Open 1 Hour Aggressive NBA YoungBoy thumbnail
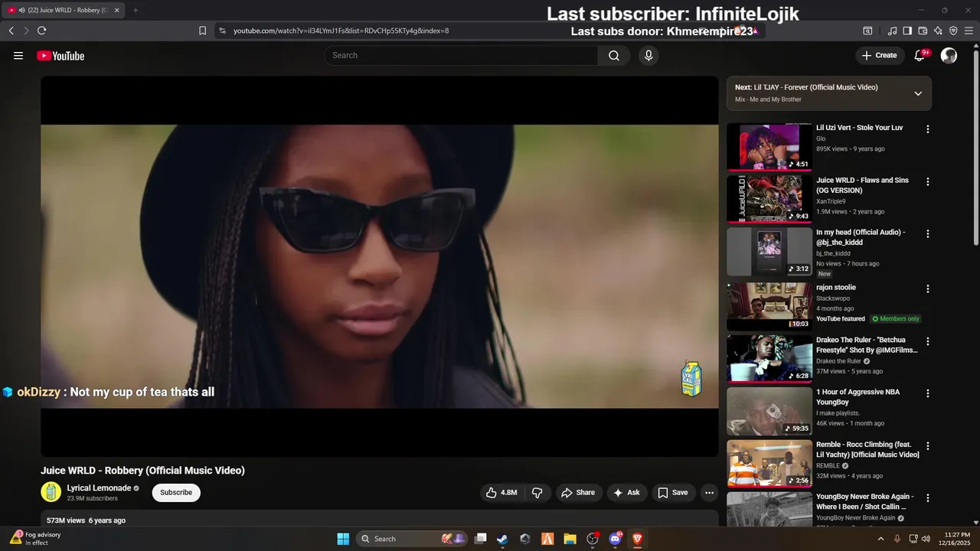The height and width of the screenshot is (551, 980). point(769,411)
